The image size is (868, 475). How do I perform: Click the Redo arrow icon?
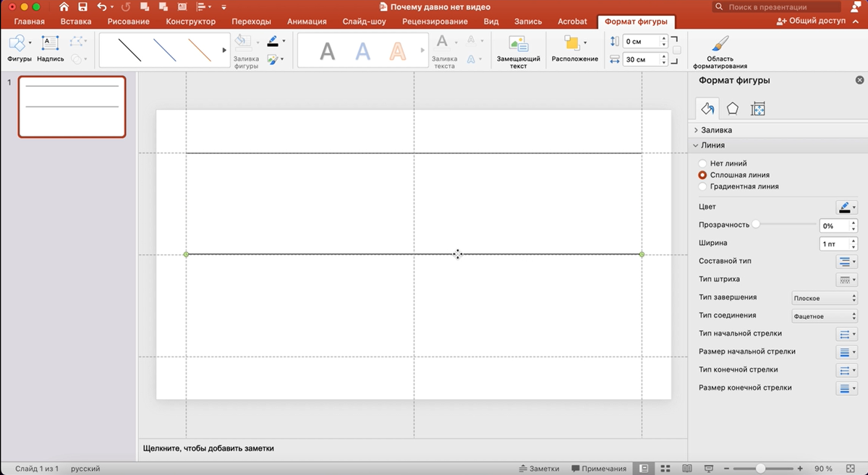pyautogui.click(x=127, y=7)
